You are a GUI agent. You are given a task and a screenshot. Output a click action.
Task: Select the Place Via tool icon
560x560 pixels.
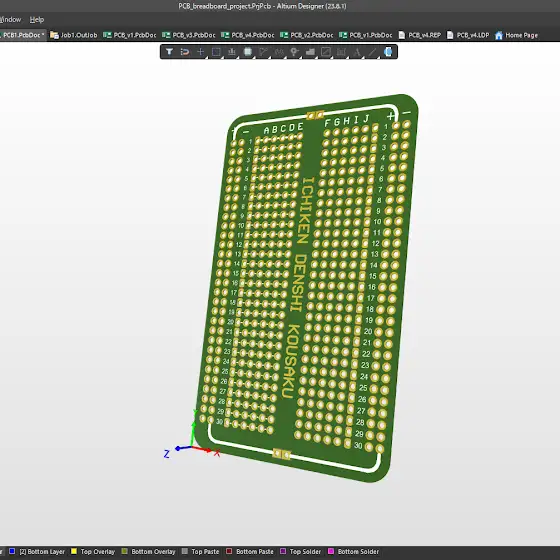(x=294, y=52)
